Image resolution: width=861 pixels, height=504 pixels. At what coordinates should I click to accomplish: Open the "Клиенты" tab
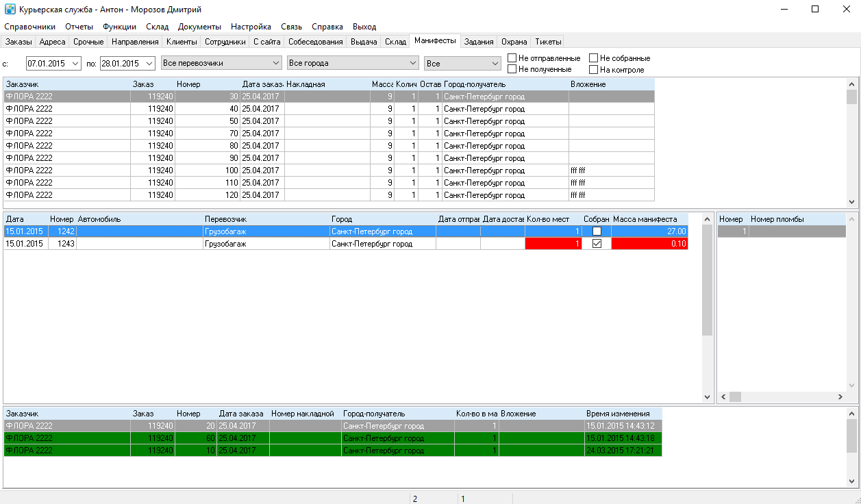182,42
